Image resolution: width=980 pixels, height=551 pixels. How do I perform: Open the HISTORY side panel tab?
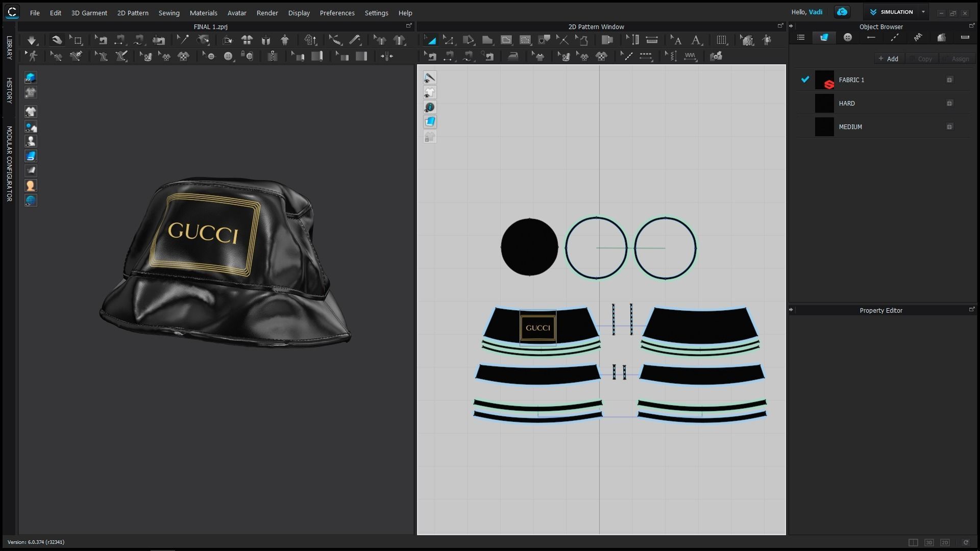click(9, 90)
